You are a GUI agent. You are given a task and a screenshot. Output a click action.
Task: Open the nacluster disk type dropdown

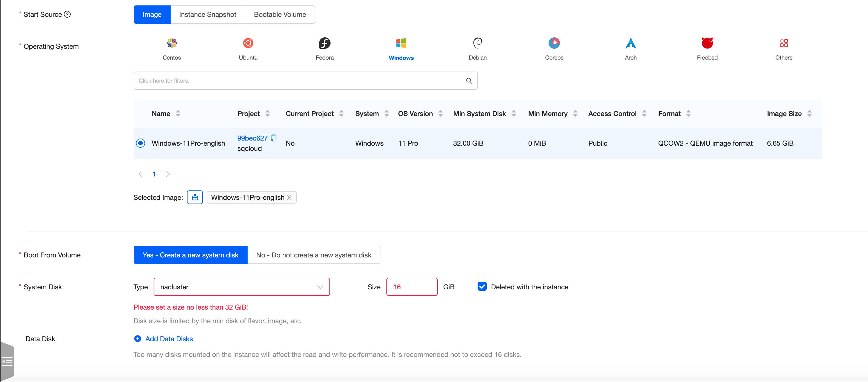point(241,287)
